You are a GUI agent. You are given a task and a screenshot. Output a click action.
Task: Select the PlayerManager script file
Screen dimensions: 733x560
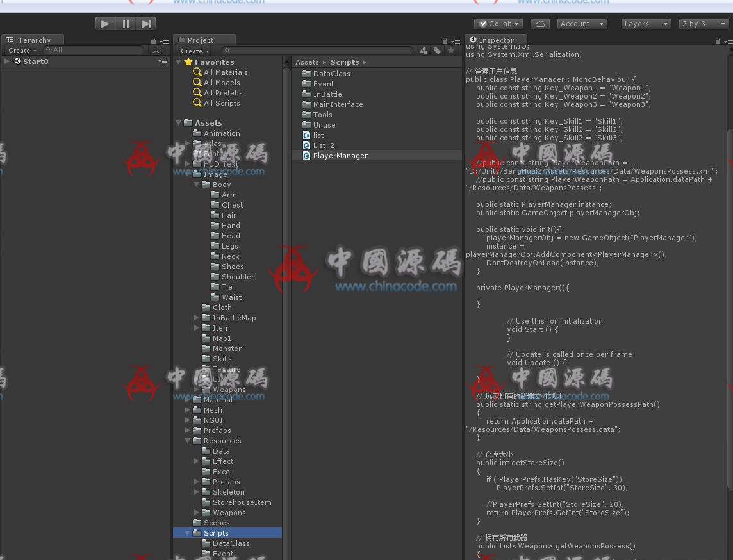click(340, 156)
